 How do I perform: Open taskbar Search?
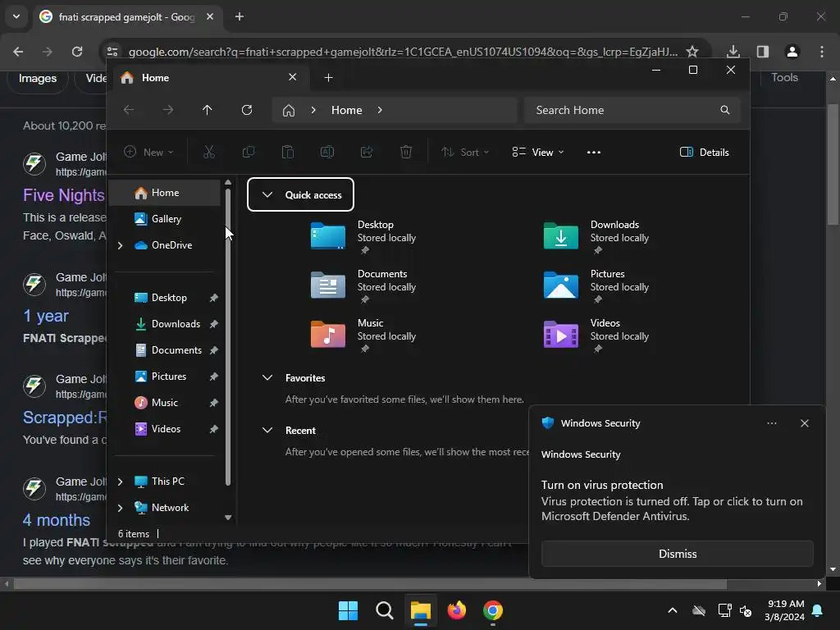click(385, 610)
